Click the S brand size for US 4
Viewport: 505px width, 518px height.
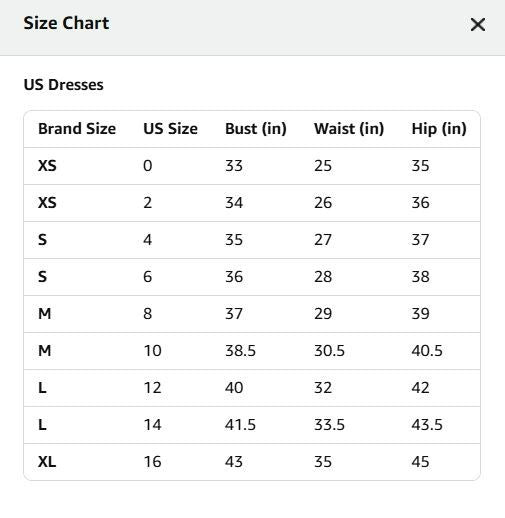42,240
